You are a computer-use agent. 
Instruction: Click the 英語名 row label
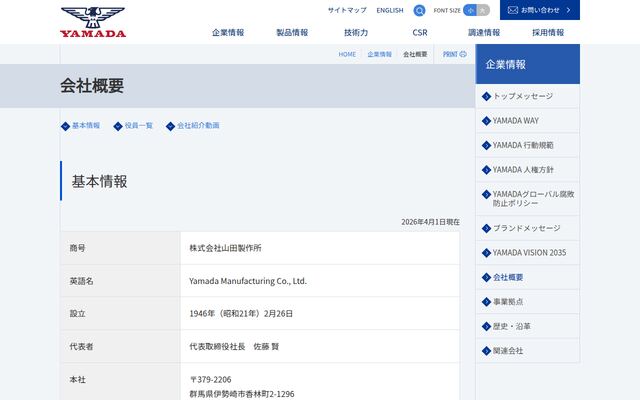click(x=81, y=281)
